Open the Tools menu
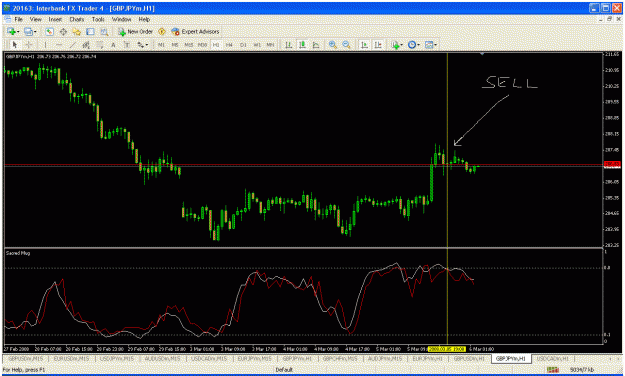The height and width of the screenshot is (376, 625). pos(98,19)
